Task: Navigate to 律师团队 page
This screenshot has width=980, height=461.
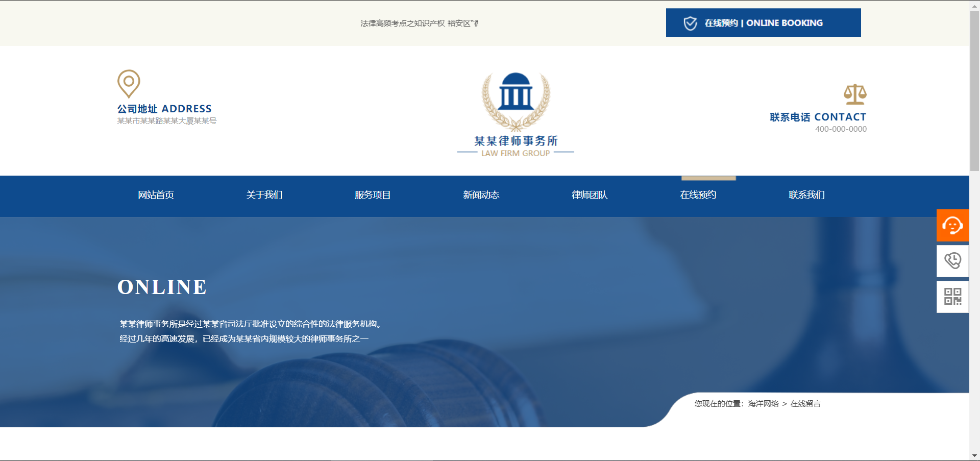Action: coord(590,195)
